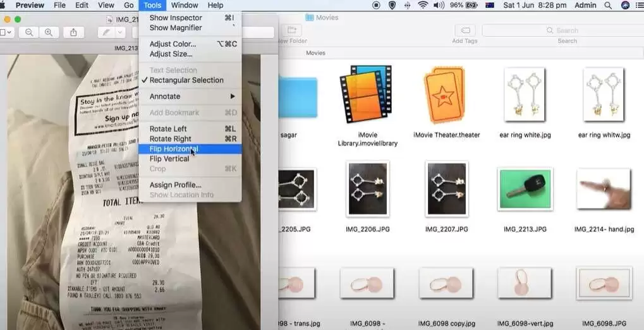This screenshot has width=644, height=330.
Task: Click Adjust Color... in the menu
Action: 173,44
